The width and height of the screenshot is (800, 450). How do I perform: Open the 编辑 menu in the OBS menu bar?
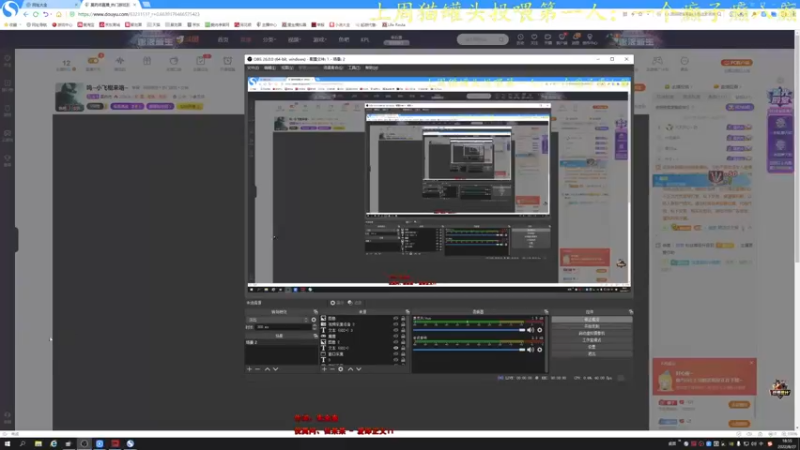[270, 67]
